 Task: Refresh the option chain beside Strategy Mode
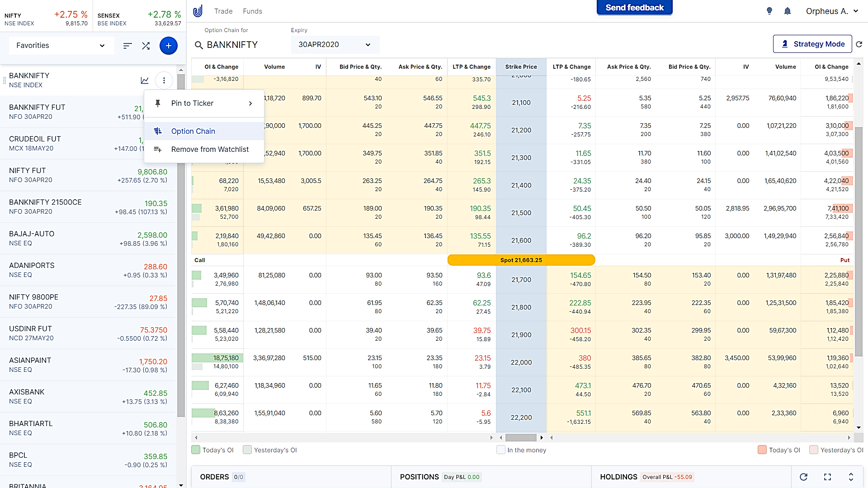(x=859, y=44)
